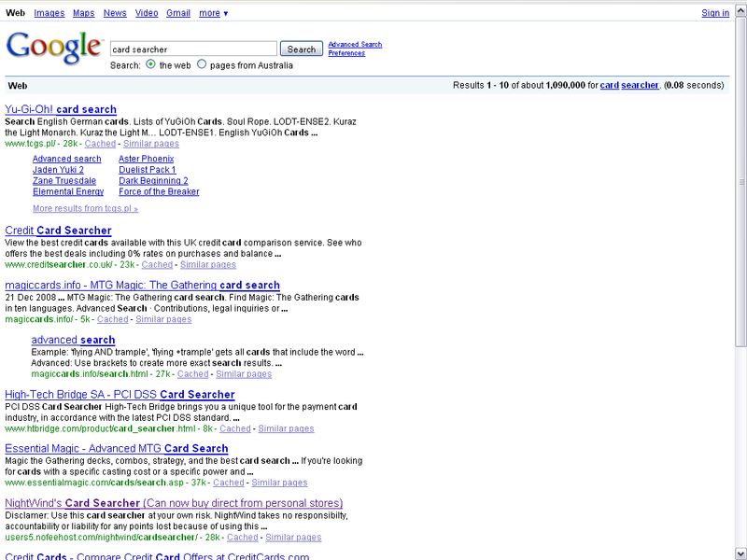The image size is (747, 560).
Task: Select "the web" search radio button
Action: 150,64
